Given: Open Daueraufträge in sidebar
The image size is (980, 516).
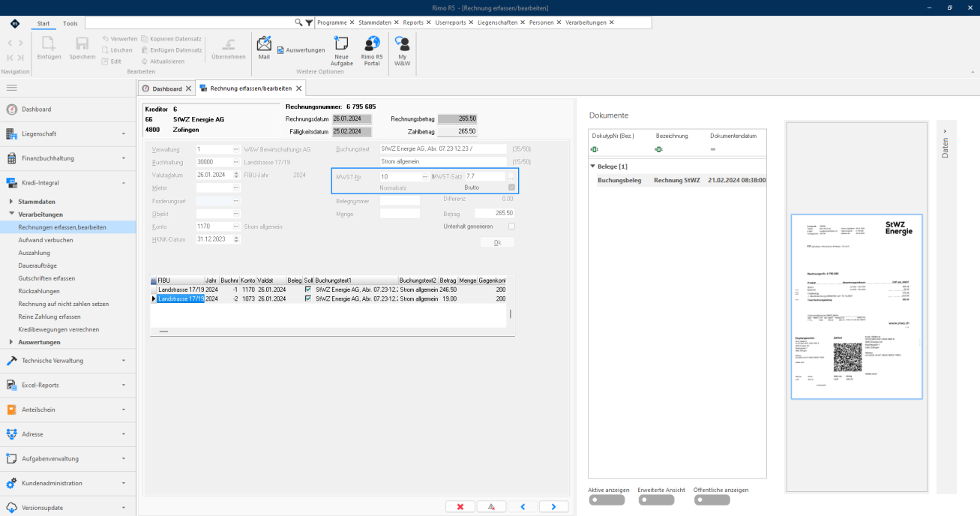Looking at the screenshot, I should (37, 265).
